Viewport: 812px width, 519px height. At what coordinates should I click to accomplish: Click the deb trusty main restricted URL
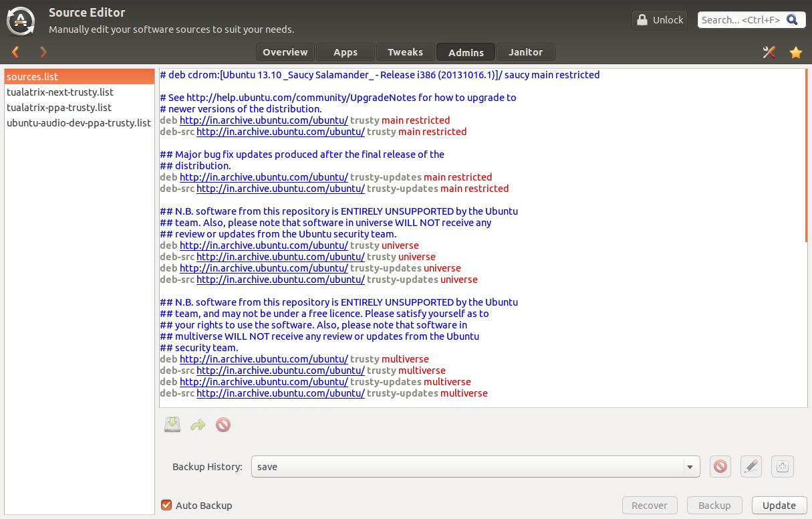tap(264, 120)
